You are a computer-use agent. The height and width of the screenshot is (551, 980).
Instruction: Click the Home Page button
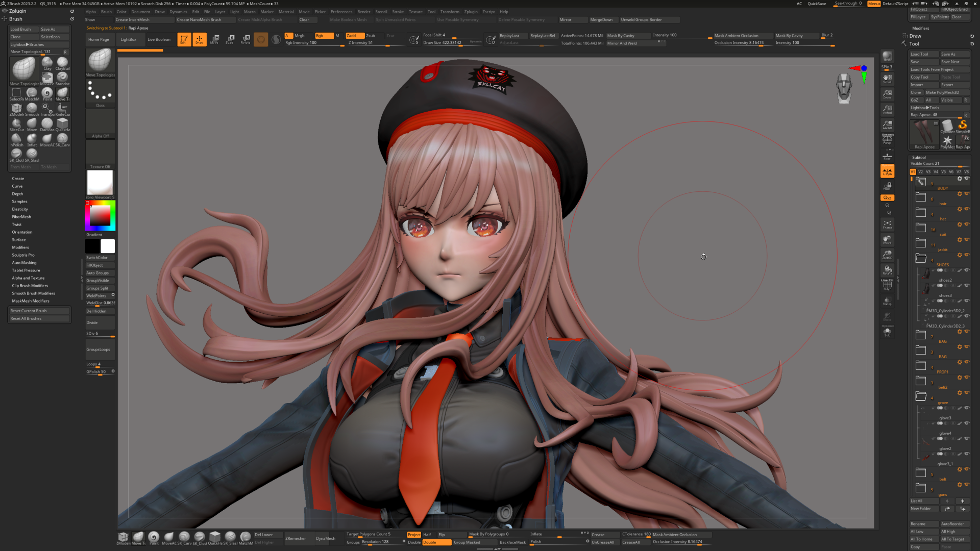[99, 39]
